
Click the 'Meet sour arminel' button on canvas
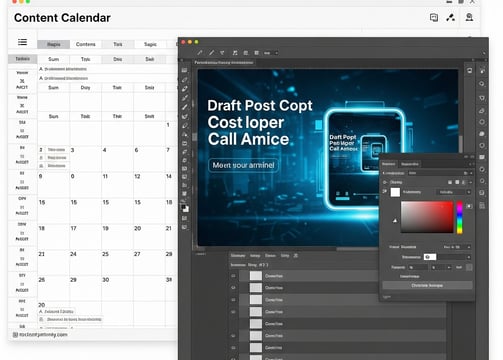[243, 165]
